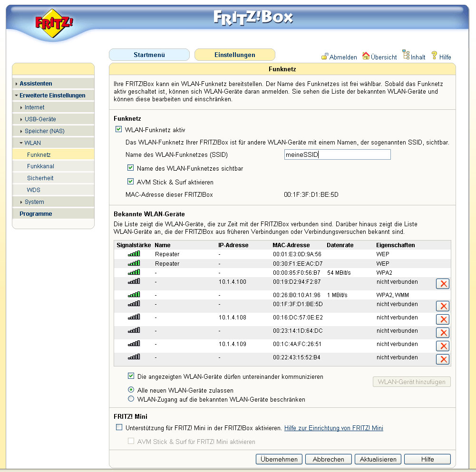Image resolution: width=476 pixels, height=472 pixels.
Task: Click disabled Stick & Surf für FRITZ! Mini checkbox
Action: tap(131, 441)
